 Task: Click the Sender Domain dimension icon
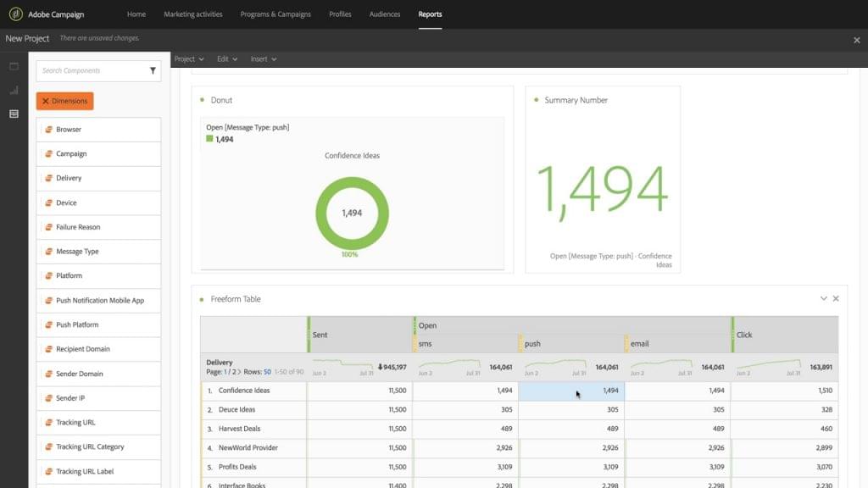click(x=48, y=374)
